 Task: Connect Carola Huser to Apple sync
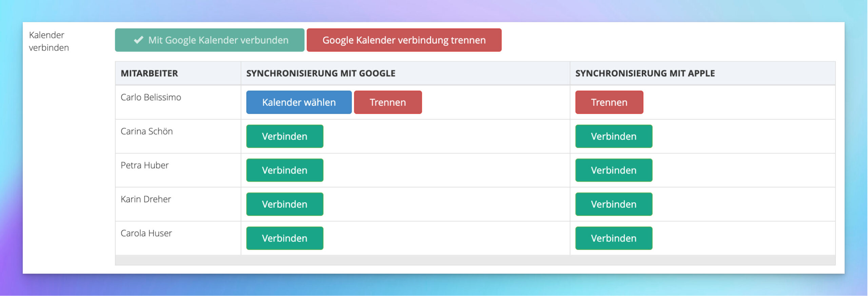click(x=613, y=238)
